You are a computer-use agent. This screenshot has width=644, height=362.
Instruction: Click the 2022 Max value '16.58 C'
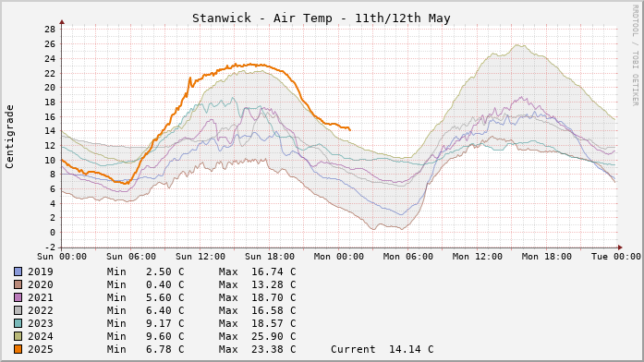click(273, 310)
